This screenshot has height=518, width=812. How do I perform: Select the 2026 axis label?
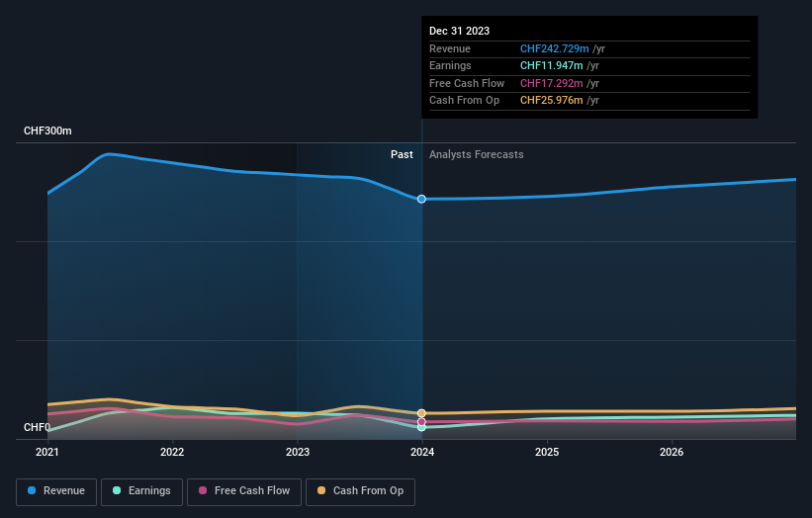(x=672, y=453)
